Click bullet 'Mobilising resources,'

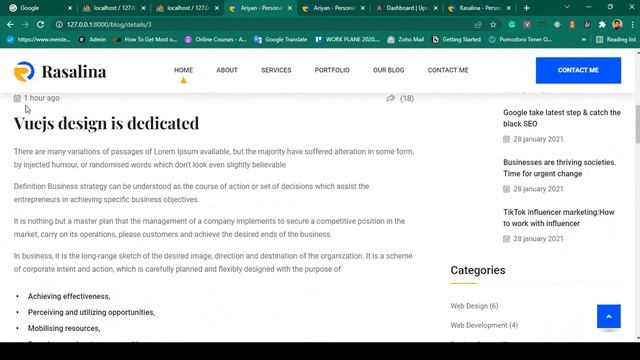point(64,328)
